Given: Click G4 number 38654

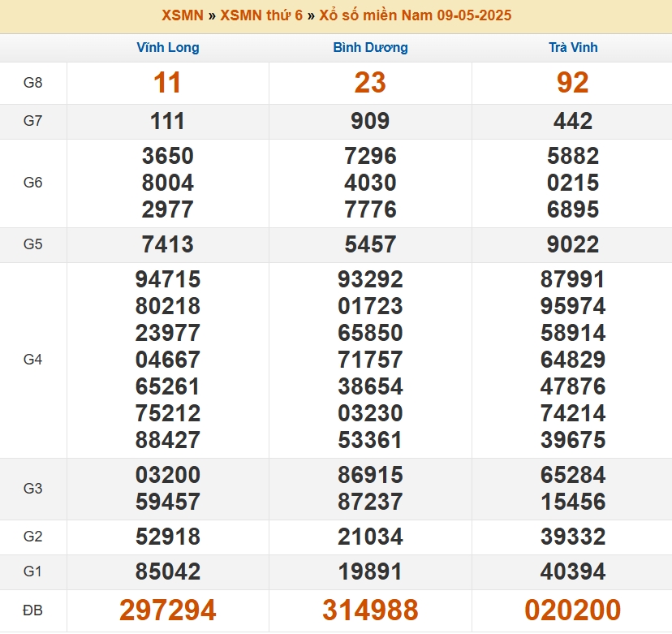Looking at the screenshot, I should [x=370, y=386].
